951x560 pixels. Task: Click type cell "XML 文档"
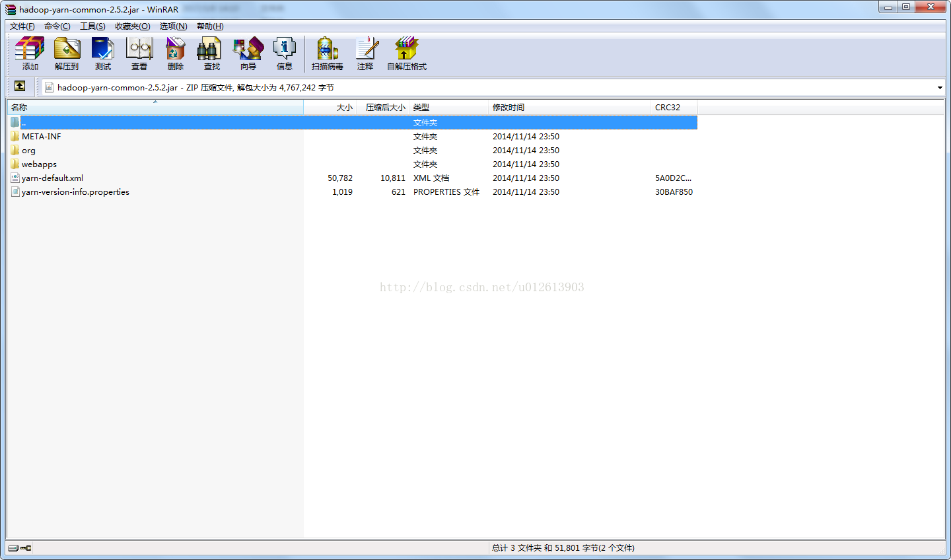point(431,178)
